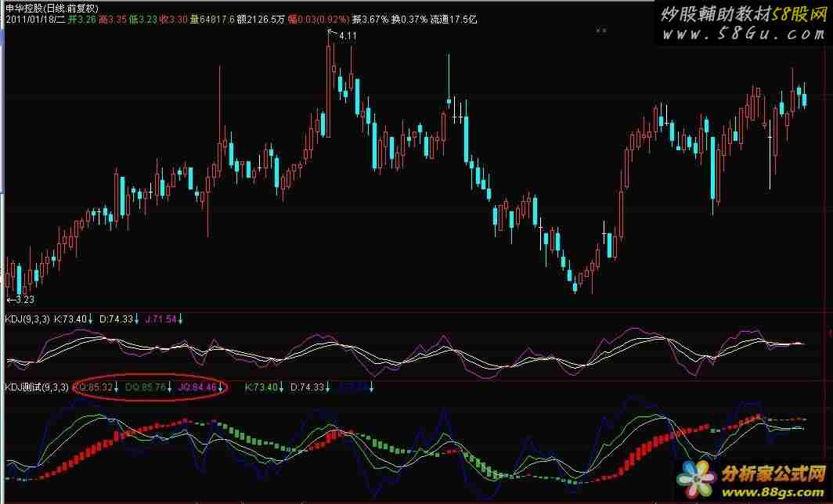
Task: Click D:74.33 in the upper KDJ panel
Action: coord(116,319)
